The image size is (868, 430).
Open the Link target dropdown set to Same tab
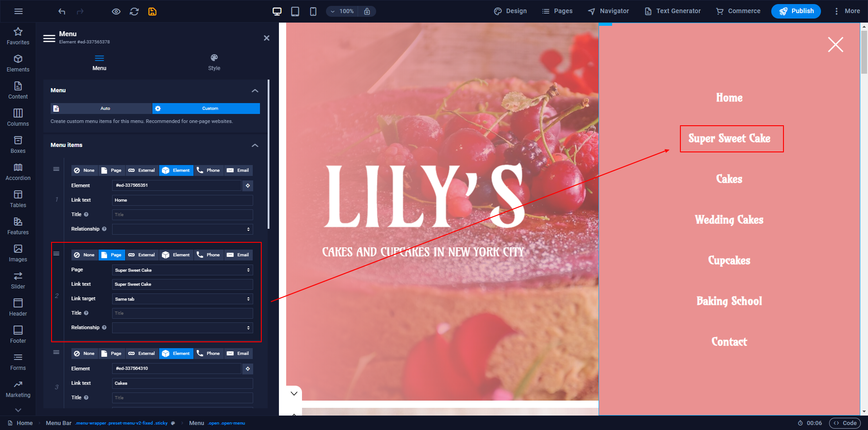tap(182, 299)
